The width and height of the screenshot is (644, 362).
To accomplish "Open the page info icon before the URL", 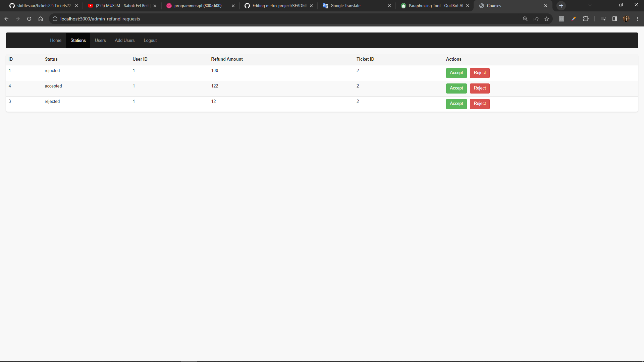I will click(55, 19).
